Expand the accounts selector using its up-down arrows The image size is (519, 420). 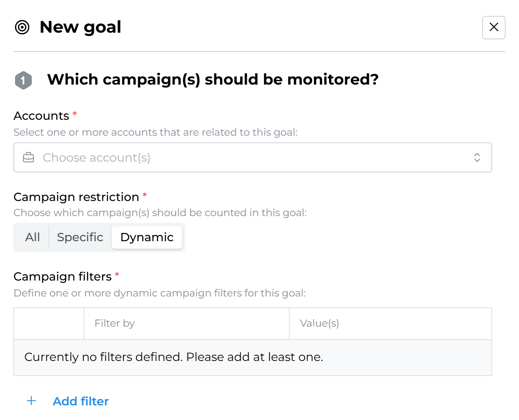pyautogui.click(x=477, y=157)
